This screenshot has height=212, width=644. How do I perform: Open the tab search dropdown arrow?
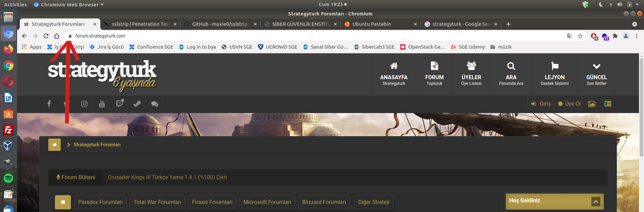[634, 24]
